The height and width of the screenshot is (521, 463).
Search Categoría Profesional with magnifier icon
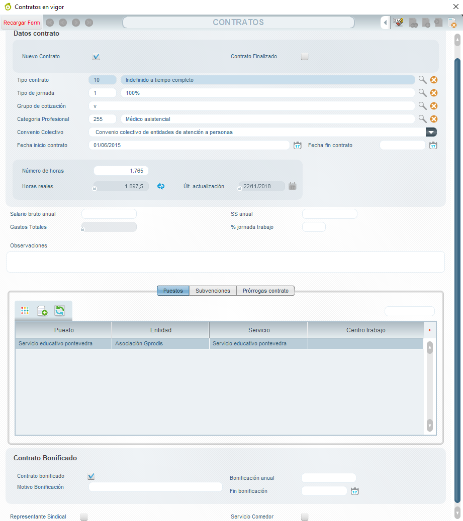click(x=422, y=119)
